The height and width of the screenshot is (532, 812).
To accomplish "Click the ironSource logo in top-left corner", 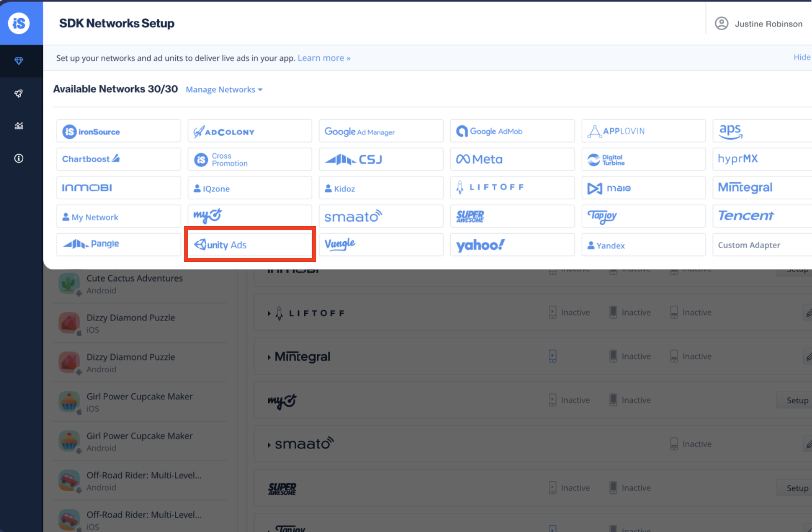I will pos(19,23).
